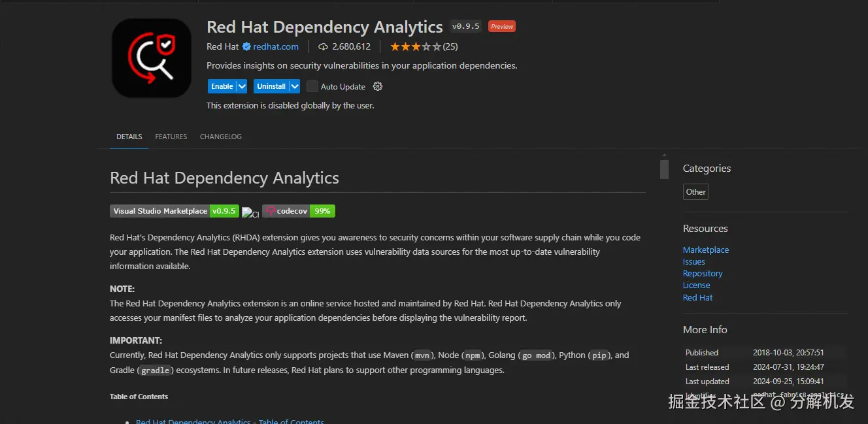Expand the Enable button dropdown arrow

point(242,86)
